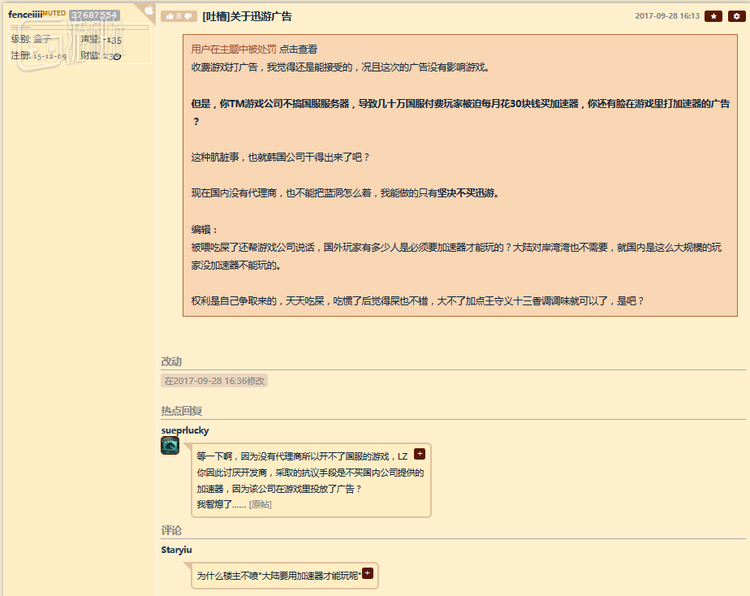Open sueprlucky's profile from the username

185,430
